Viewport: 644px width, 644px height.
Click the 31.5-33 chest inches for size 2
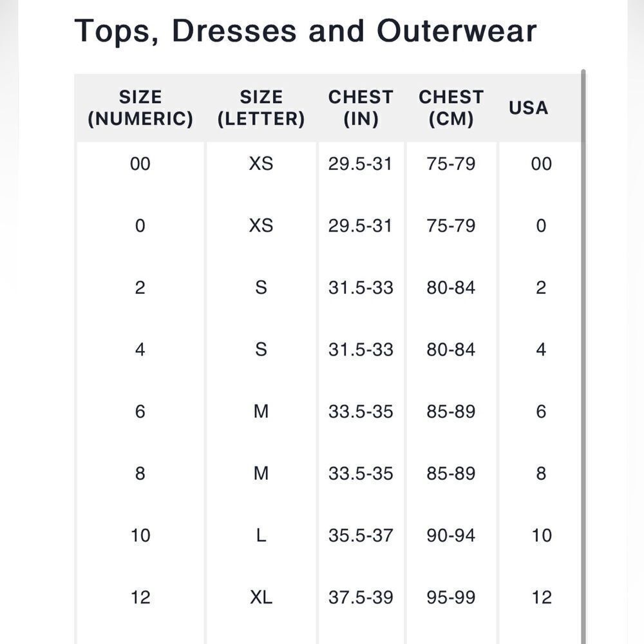click(x=361, y=287)
